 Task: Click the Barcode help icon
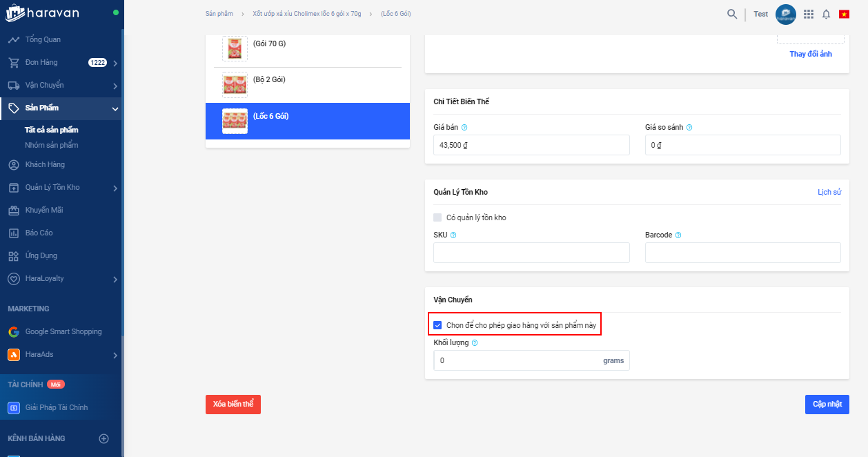click(678, 235)
